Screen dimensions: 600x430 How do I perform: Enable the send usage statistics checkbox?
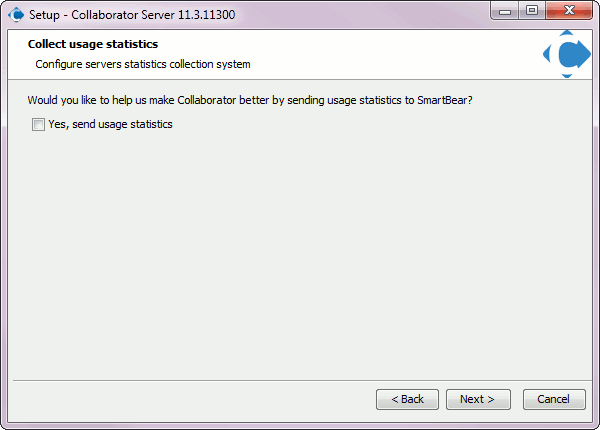point(38,124)
